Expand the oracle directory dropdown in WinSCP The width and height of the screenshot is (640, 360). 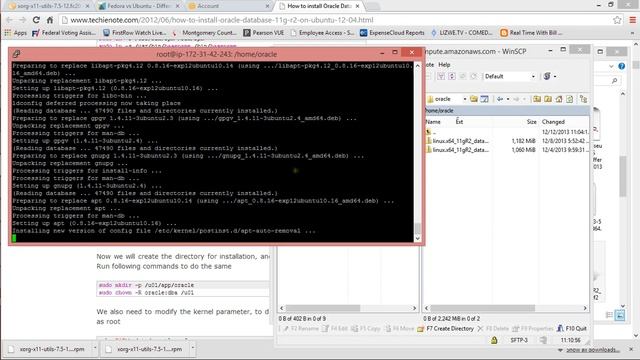(x=464, y=99)
